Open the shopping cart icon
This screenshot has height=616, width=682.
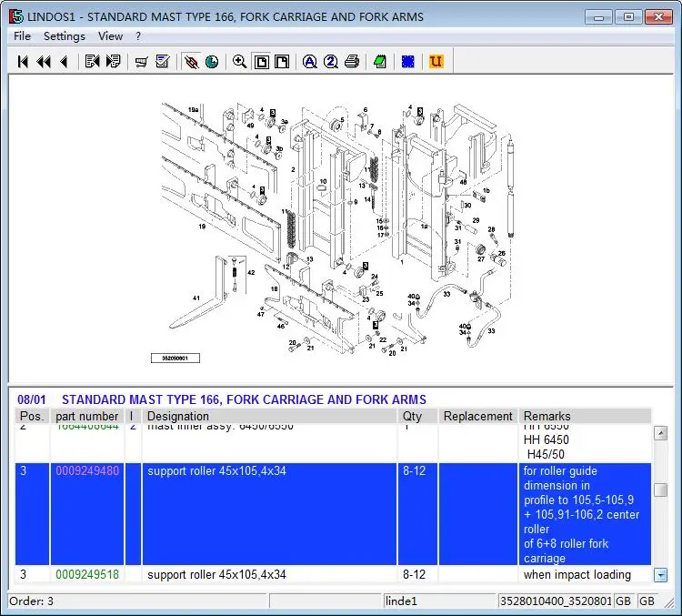(141, 62)
